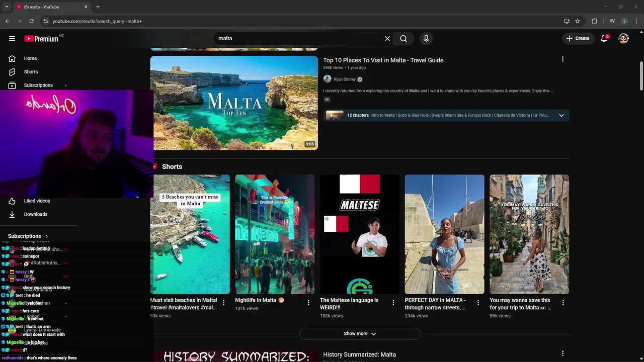The image size is (644, 362).
Task: Open Top 10 Places To Visit title
Action: pyautogui.click(x=383, y=60)
